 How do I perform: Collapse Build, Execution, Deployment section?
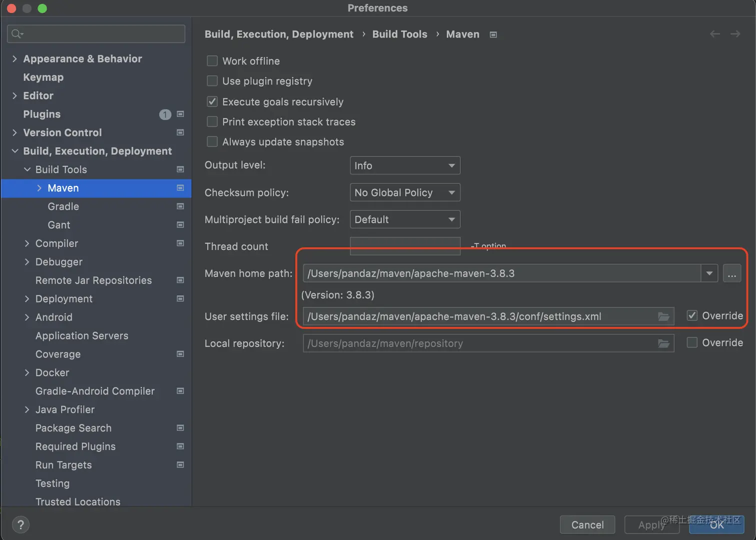[x=14, y=151]
